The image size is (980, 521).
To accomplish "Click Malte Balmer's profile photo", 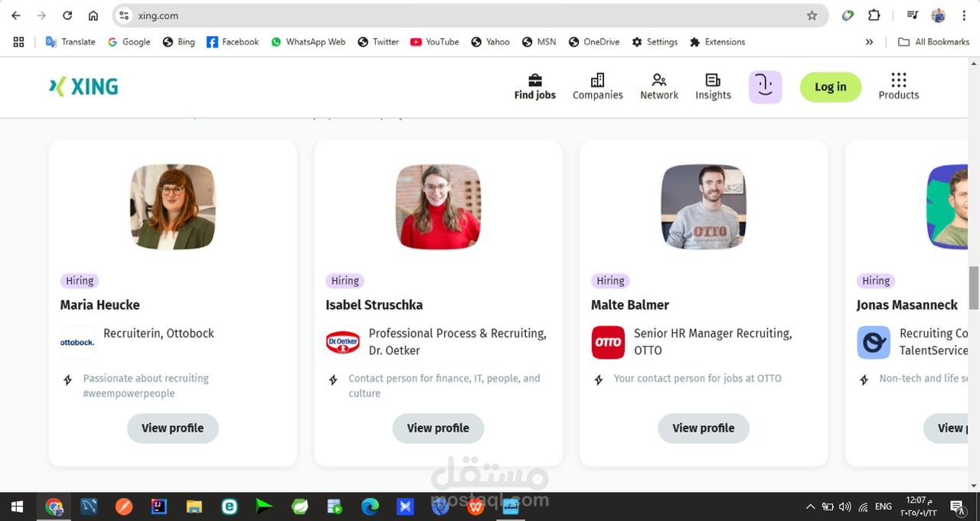I will click(704, 207).
